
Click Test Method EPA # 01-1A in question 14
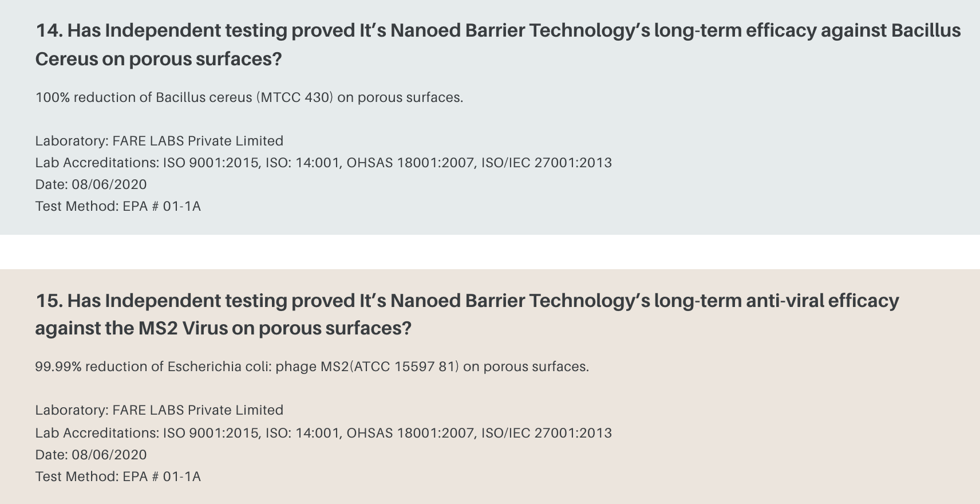click(x=118, y=206)
